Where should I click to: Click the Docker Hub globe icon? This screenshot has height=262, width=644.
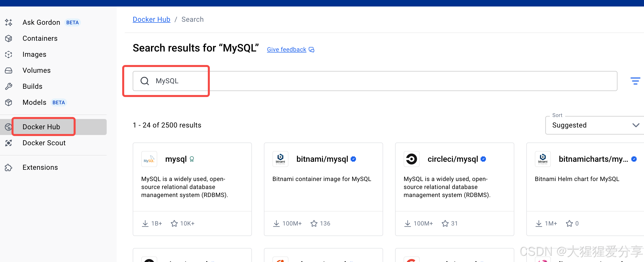pos(8,127)
